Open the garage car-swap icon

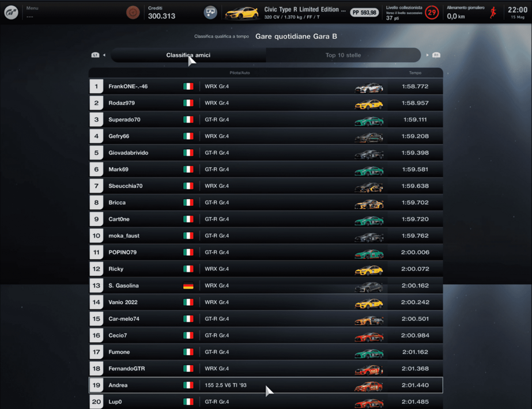click(x=210, y=13)
